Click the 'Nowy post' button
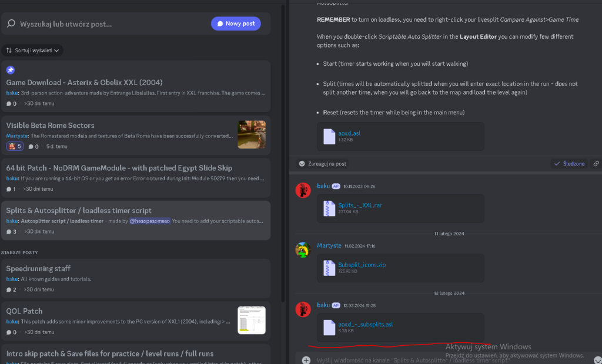602x364 pixels. [x=236, y=23]
